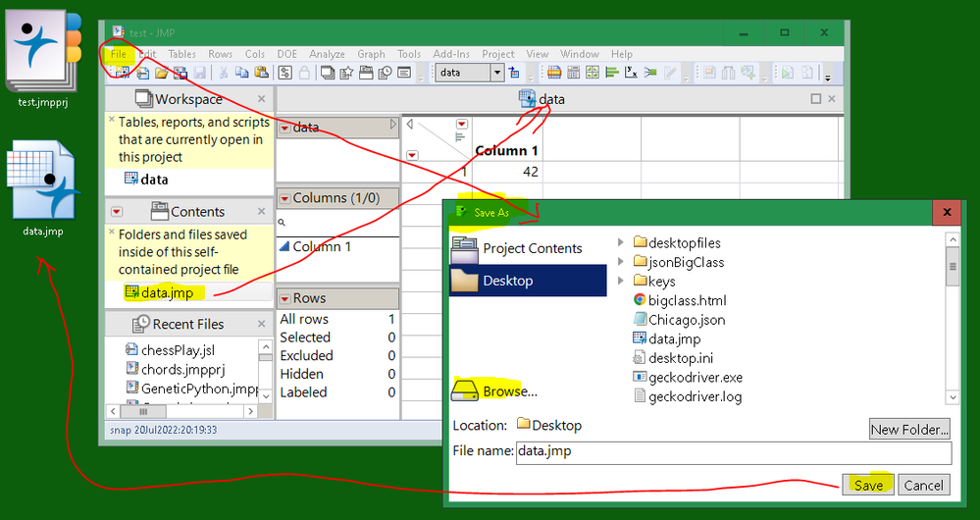This screenshot has width=980, height=520.
Task: Click the Fit Y by X toolbar icon
Action: click(631, 74)
